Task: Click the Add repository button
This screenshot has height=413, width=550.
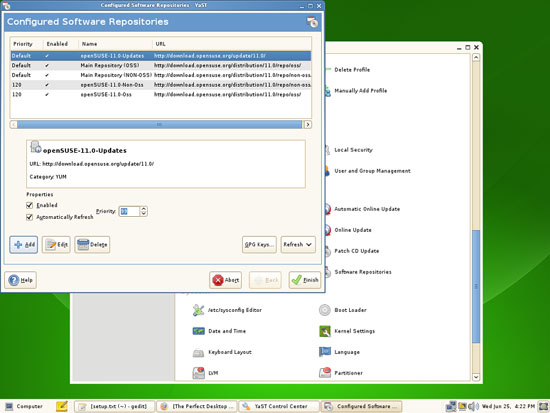Action: click(24, 245)
